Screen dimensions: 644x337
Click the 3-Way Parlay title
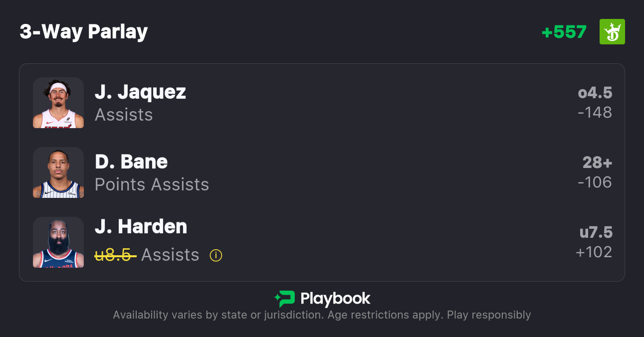point(84,32)
